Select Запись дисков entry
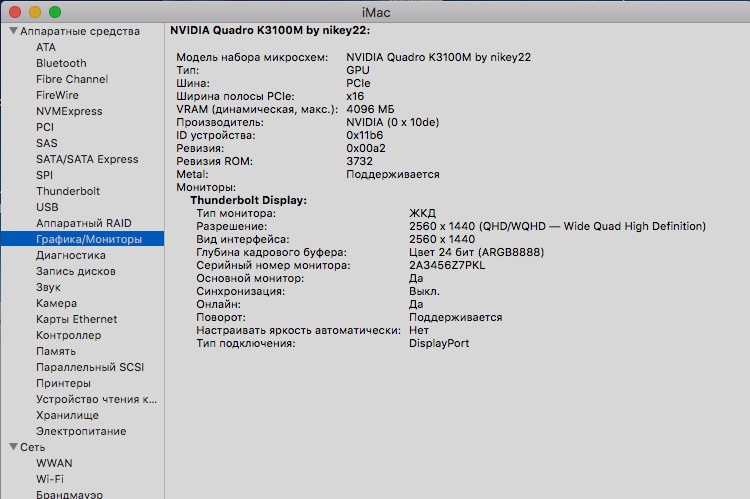750x499 pixels. coord(76,271)
